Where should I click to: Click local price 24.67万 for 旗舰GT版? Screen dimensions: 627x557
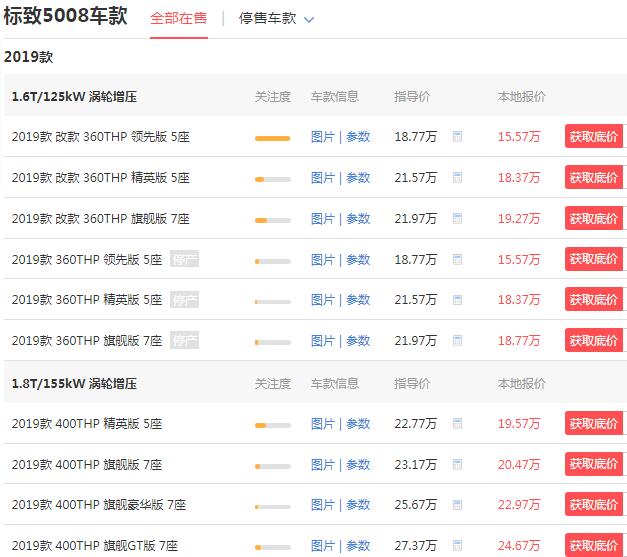tap(519, 546)
